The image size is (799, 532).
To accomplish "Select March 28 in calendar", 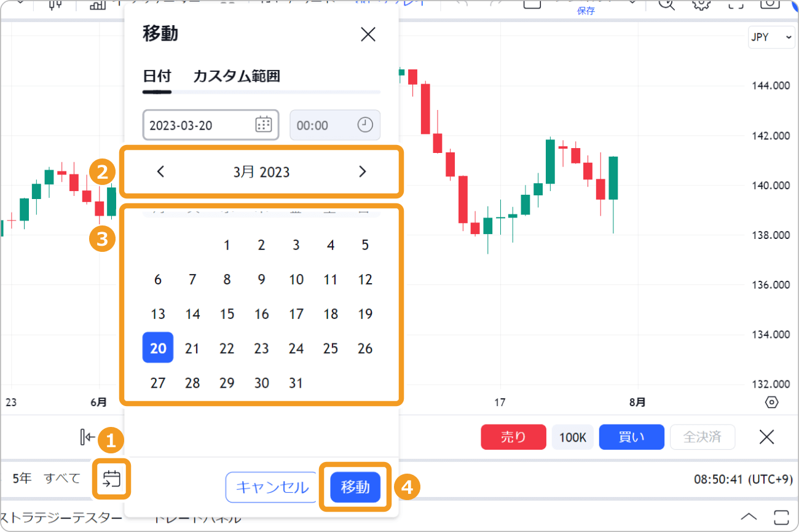I will coord(192,383).
